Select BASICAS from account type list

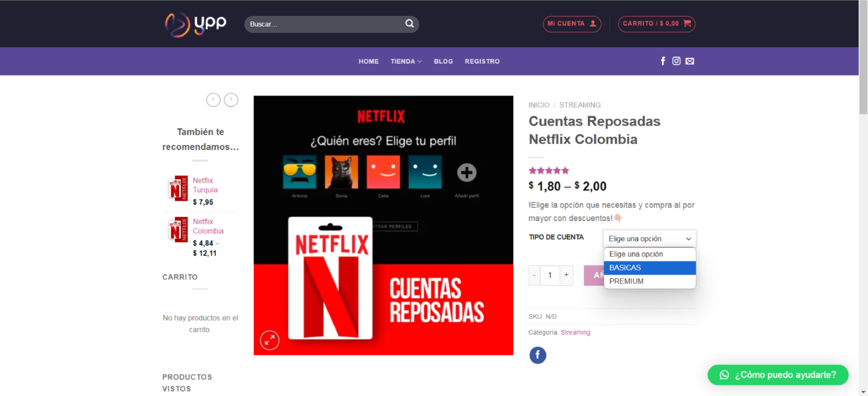click(649, 268)
